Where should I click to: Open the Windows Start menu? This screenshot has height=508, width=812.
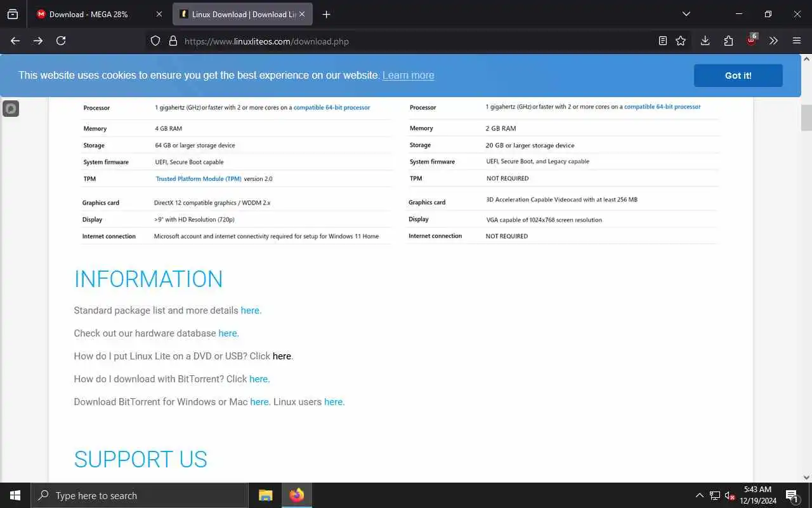coord(15,495)
